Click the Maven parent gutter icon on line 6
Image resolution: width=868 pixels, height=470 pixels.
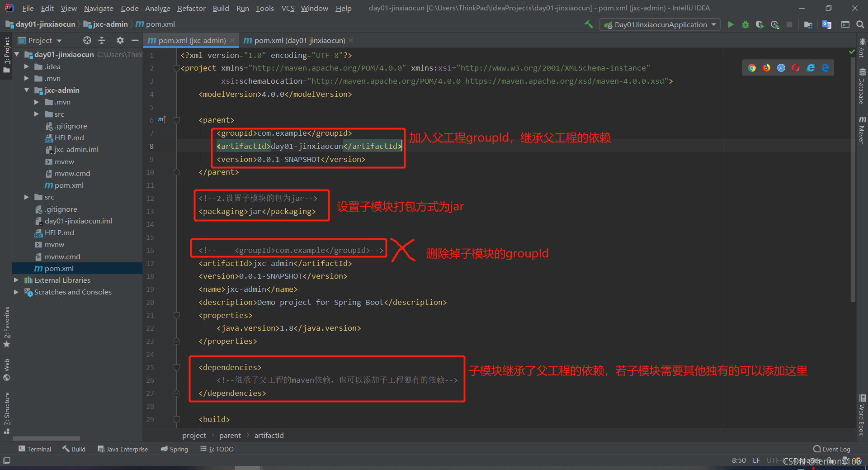(x=162, y=119)
